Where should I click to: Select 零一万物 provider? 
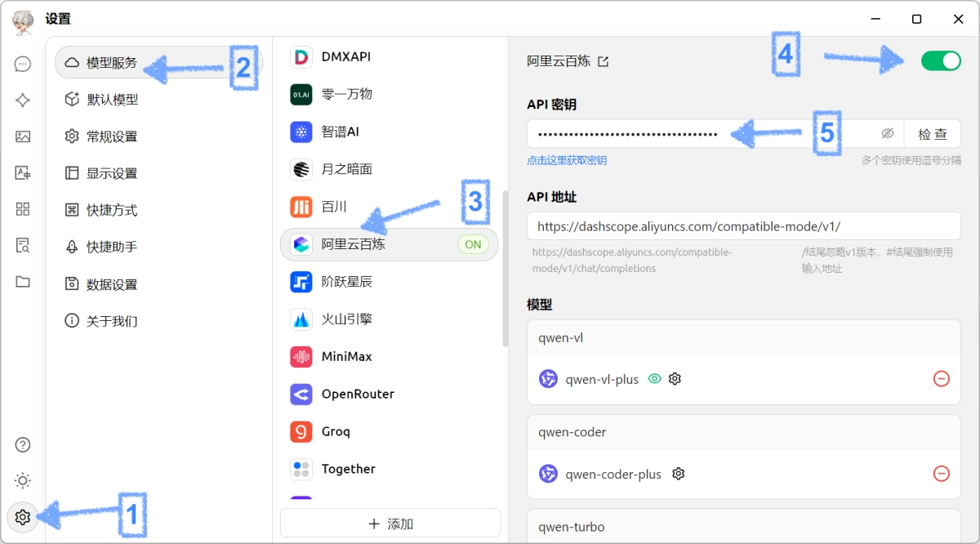point(389,94)
